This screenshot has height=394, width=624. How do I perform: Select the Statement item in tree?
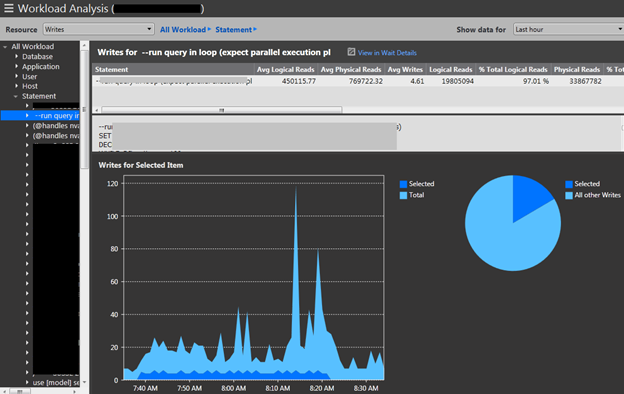click(39, 96)
